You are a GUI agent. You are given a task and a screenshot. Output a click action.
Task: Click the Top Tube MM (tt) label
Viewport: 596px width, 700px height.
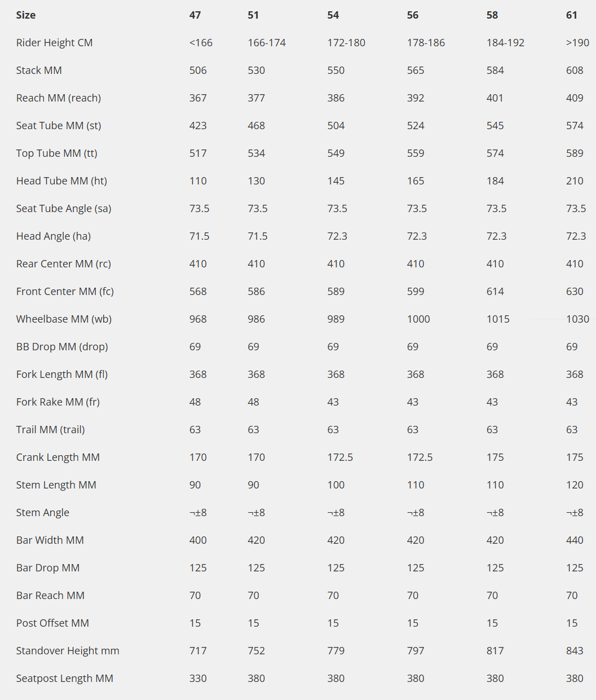point(57,153)
